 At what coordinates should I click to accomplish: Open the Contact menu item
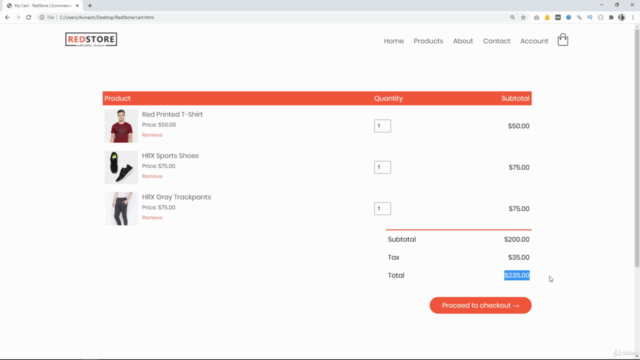tap(496, 41)
